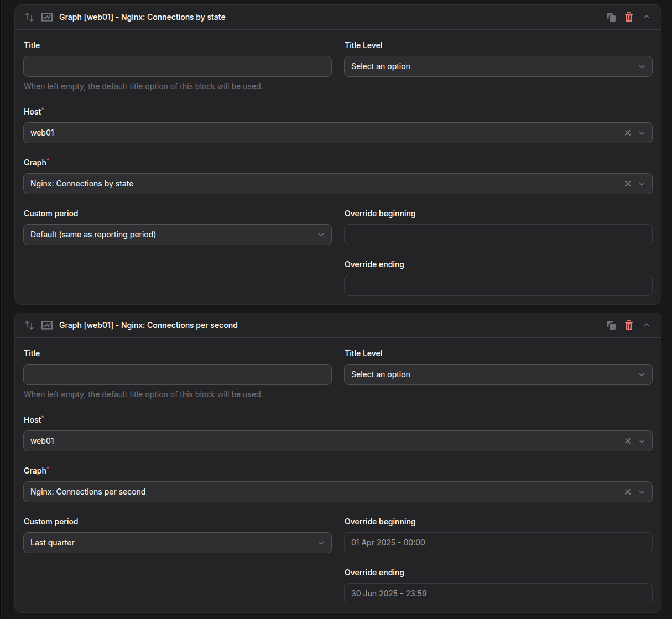Click the reorder arrows on Connections by state block
The width and height of the screenshot is (672, 619).
pos(29,17)
